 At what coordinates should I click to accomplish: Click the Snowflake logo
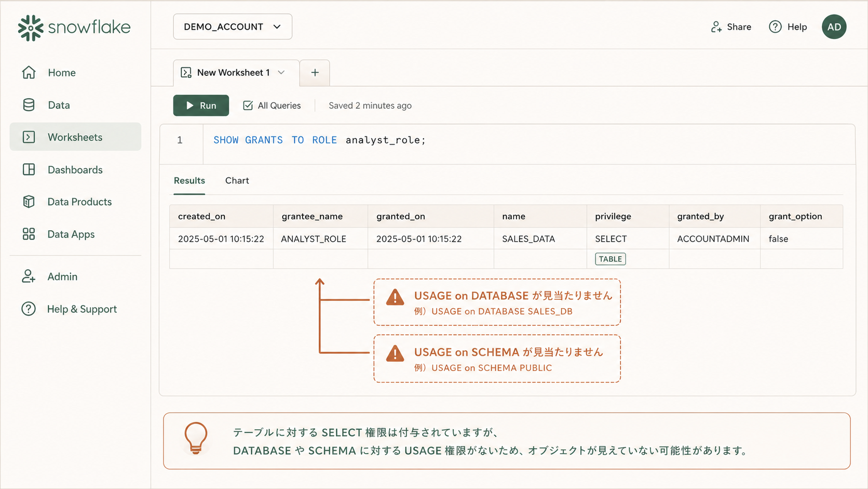[x=74, y=27]
